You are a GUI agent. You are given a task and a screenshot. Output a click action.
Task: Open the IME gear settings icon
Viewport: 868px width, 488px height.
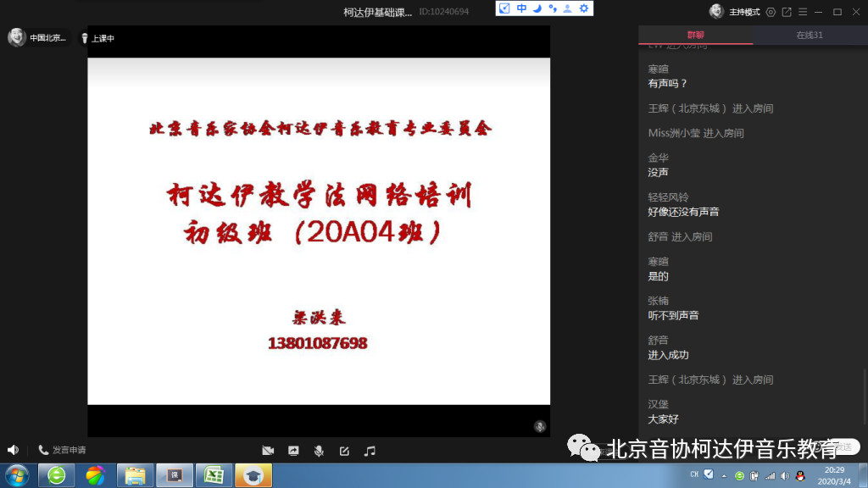click(x=584, y=8)
